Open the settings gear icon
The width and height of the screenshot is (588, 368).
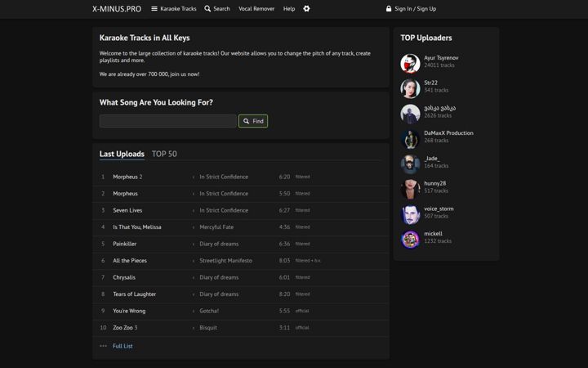coord(306,9)
